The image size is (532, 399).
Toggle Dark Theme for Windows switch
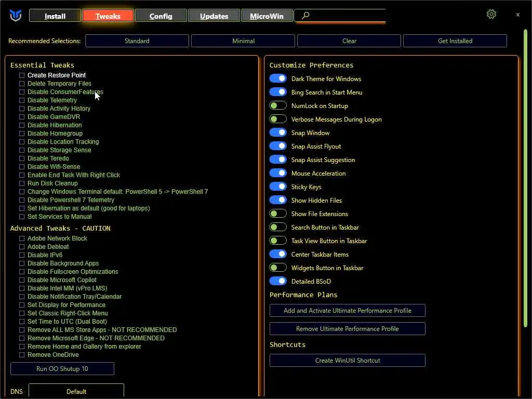point(278,79)
